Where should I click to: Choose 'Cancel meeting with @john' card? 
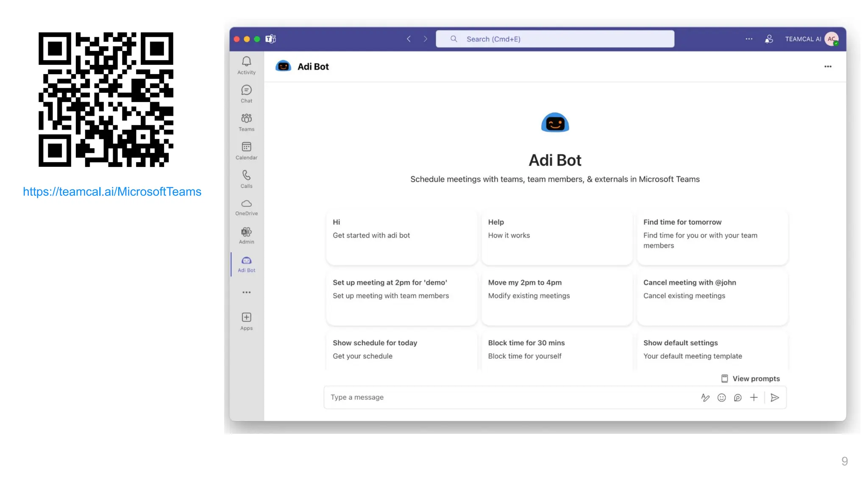712,298
